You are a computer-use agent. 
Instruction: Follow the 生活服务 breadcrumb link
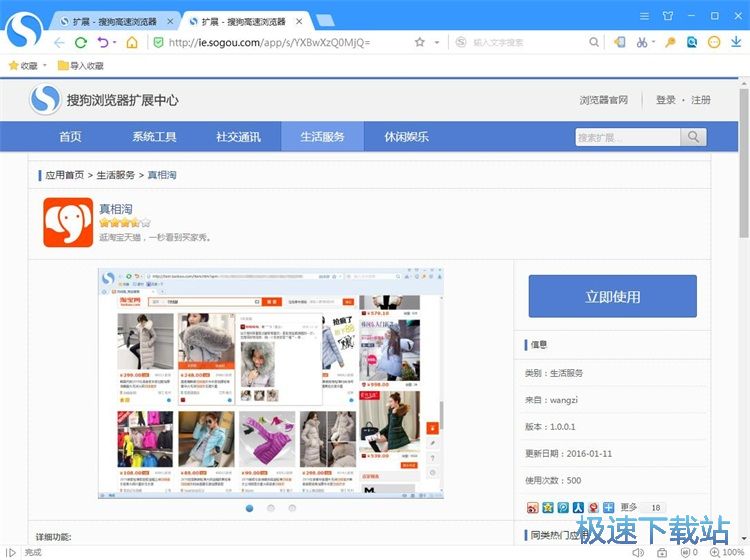(x=116, y=175)
